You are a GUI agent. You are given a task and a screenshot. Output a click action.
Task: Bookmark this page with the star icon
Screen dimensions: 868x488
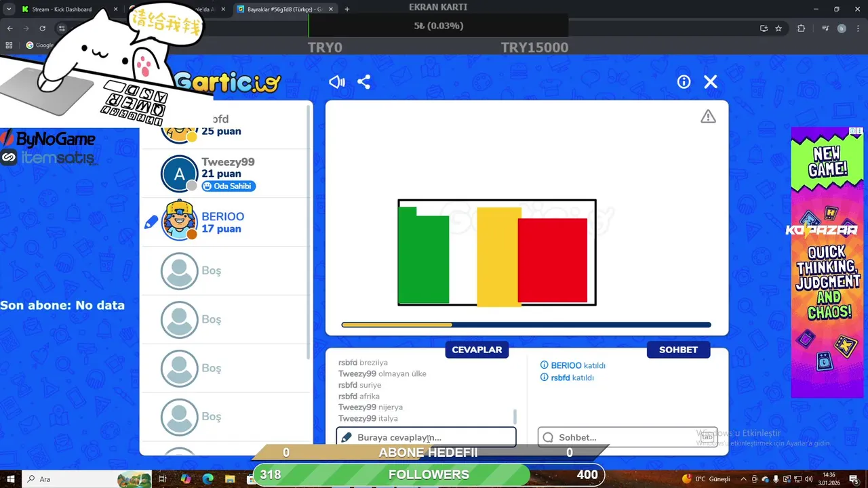[x=778, y=28]
